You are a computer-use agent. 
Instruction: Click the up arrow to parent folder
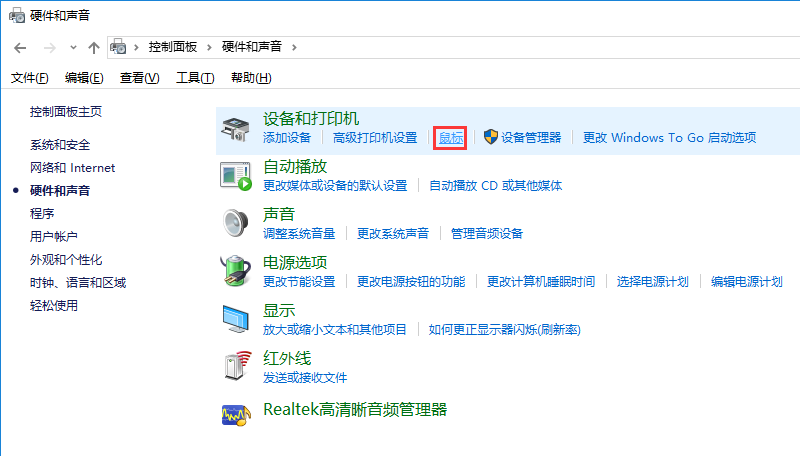pos(93,47)
